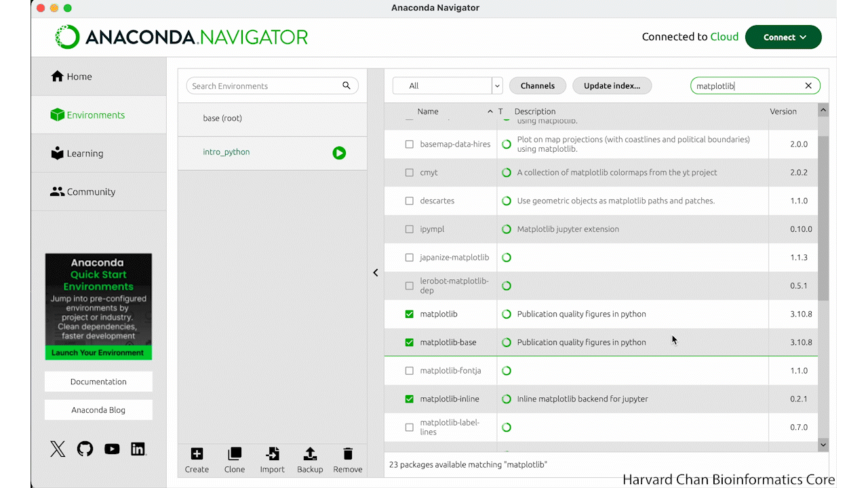Click the Backup environment icon
Viewport: 868px width, 488px height.
[x=310, y=454]
